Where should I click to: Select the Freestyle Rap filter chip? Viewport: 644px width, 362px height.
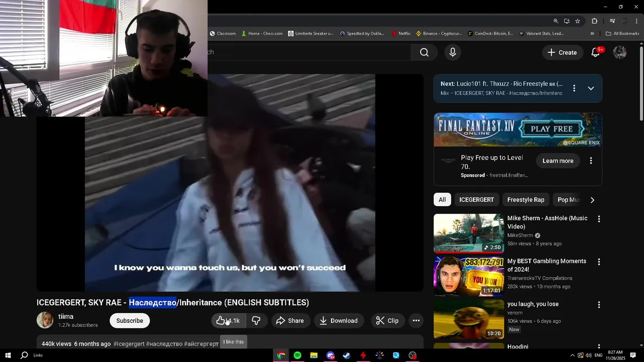point(526,200)
